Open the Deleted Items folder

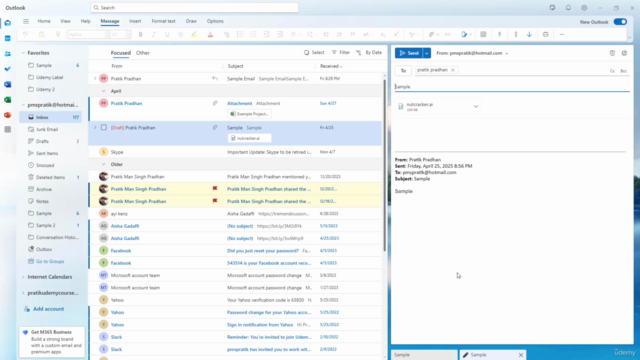point(50,178)
